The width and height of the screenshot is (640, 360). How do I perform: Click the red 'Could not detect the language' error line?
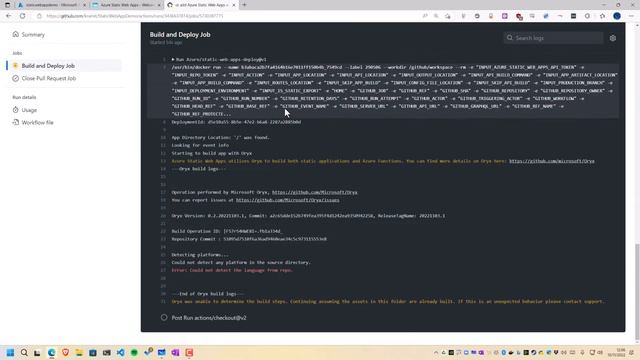[232, 270]
